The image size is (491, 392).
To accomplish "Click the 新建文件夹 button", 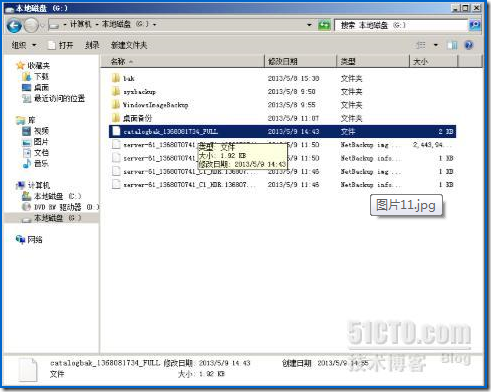I will pos(129,45).
